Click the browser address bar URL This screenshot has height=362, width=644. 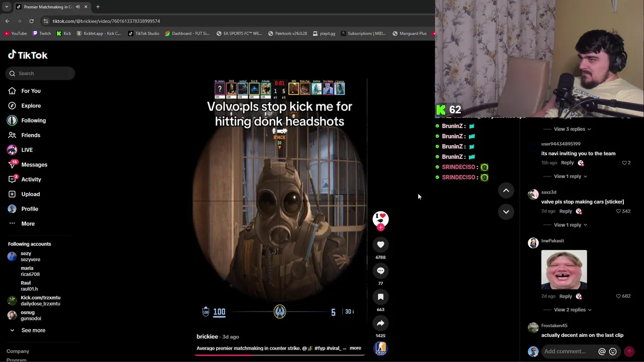[106, 21]
